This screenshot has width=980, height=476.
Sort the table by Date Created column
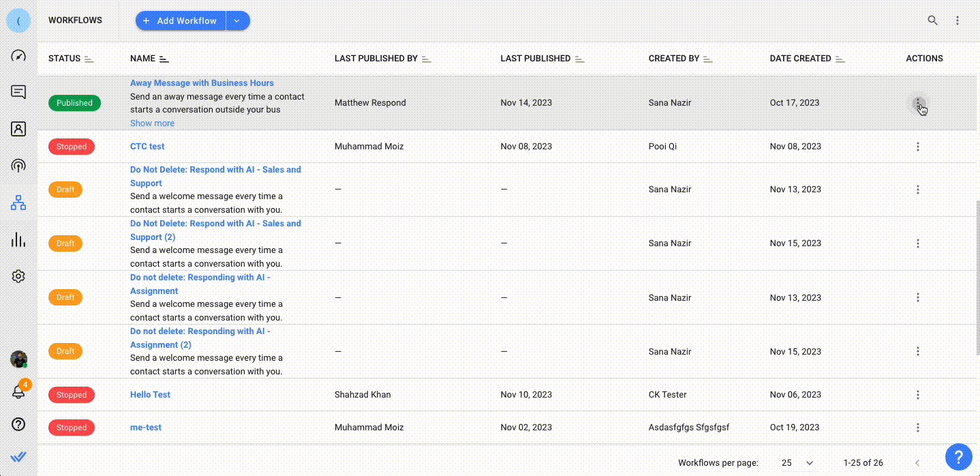[840, 59]
